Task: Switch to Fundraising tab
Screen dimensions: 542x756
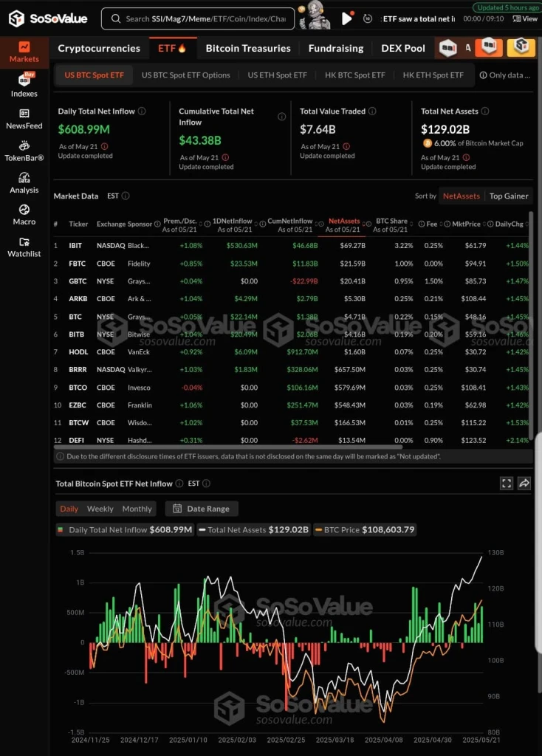Action: (336, 48)
